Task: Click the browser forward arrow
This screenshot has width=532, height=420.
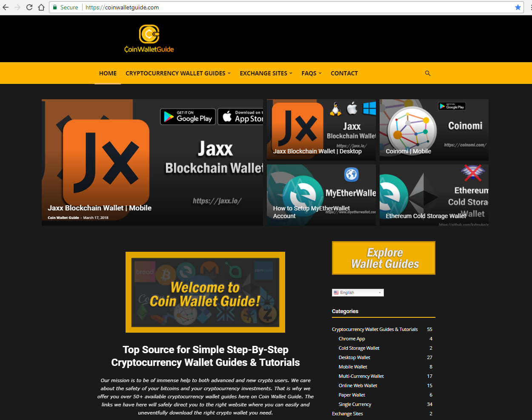Action: [17, 7]
